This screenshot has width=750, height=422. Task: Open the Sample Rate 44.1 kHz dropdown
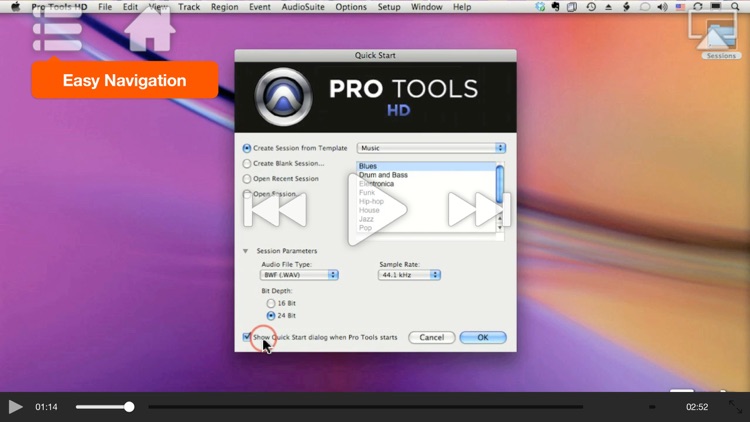(x=409, y=275)
